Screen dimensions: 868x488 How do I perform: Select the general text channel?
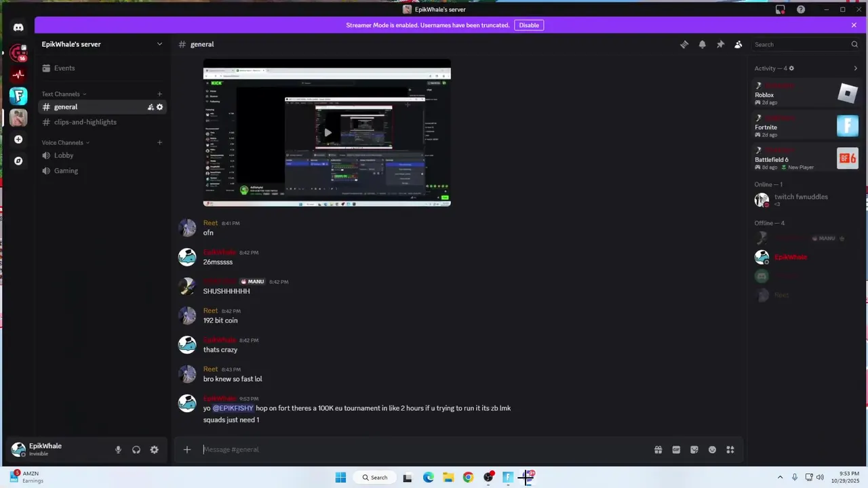pos(102,107)
